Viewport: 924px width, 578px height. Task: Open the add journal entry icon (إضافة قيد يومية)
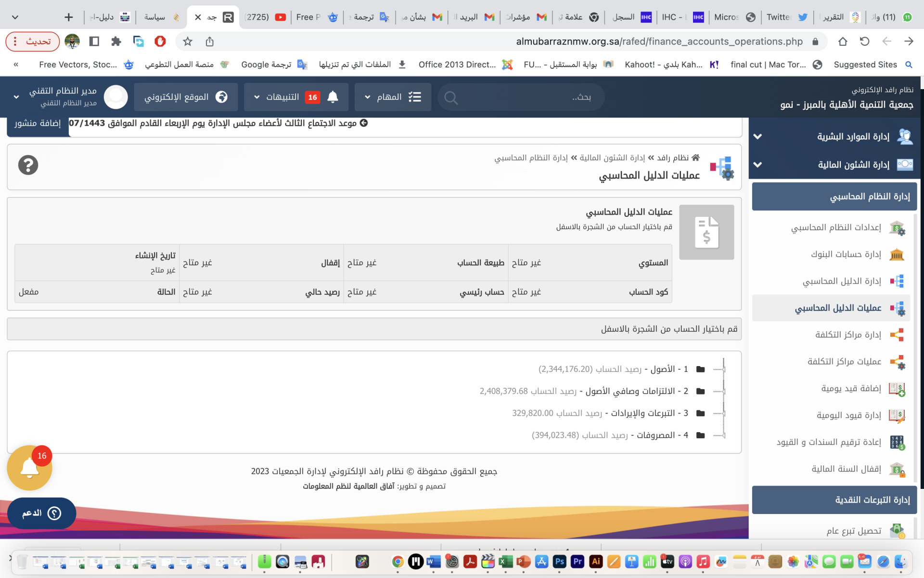click(897, 389)
